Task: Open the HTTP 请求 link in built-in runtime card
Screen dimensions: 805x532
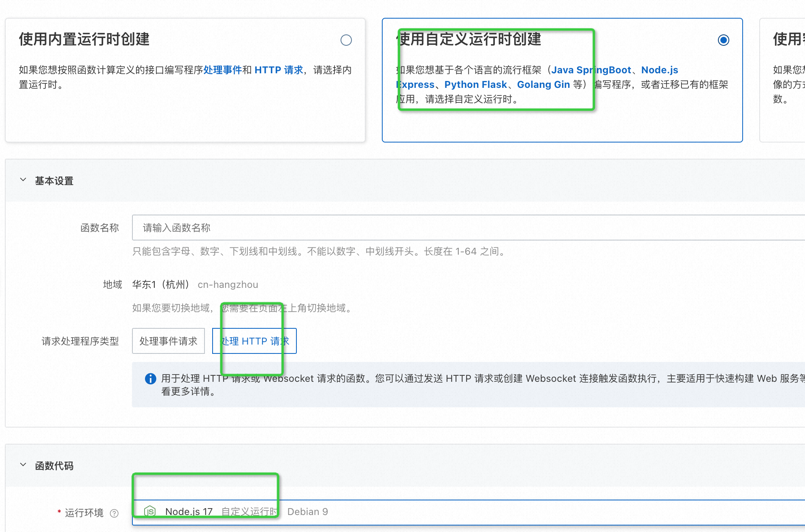Action: point(279,70)
